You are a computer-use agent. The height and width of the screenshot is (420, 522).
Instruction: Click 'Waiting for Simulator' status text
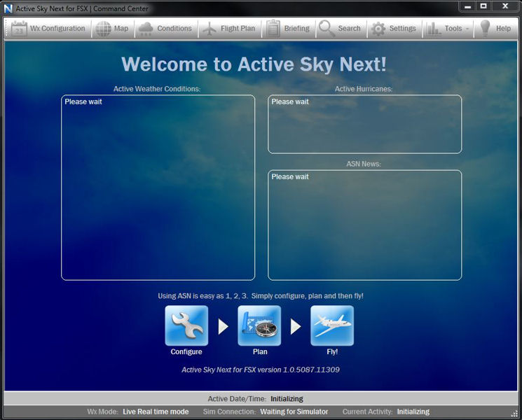(294, 412)
